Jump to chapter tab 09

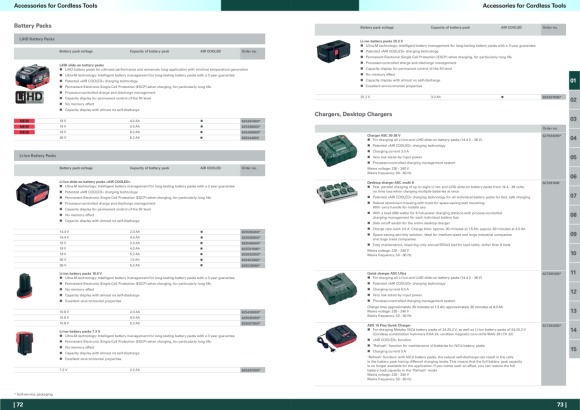574,234
